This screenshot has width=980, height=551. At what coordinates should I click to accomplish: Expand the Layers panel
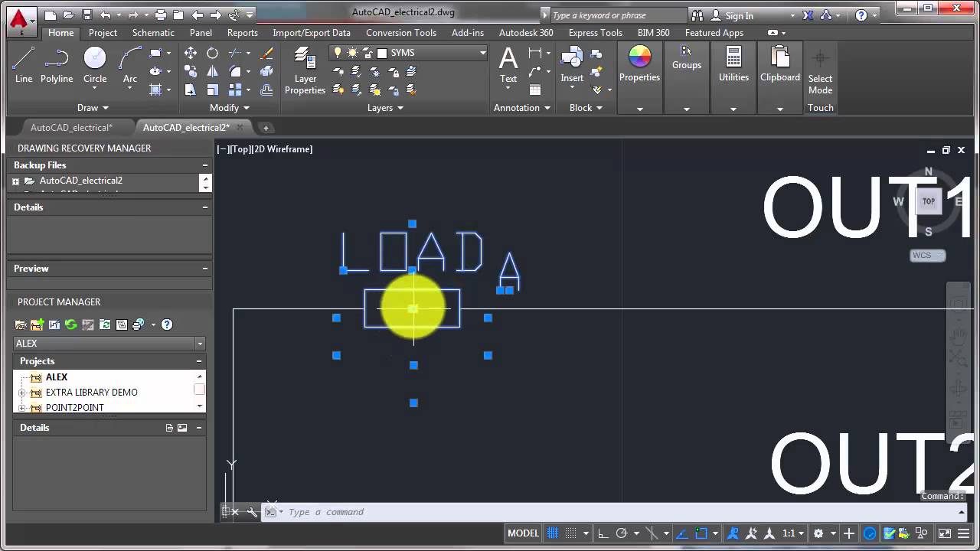385,108
